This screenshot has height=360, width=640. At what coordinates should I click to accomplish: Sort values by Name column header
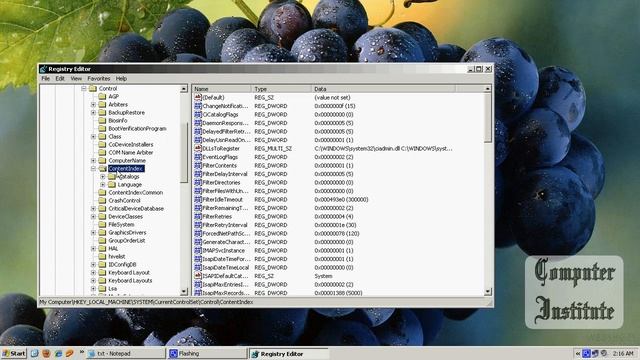[222, 89]
